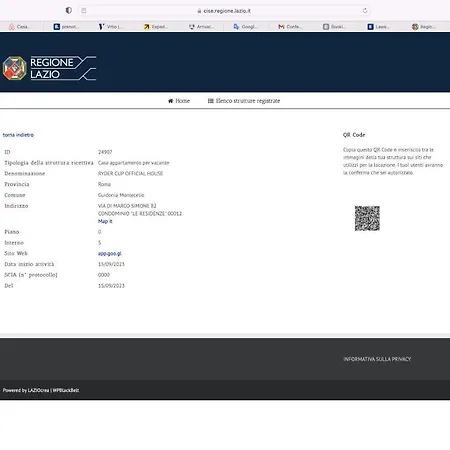Select the ID value 24907
The height and width of the screenshot is (450, 450).
click(x=105, y=152)
